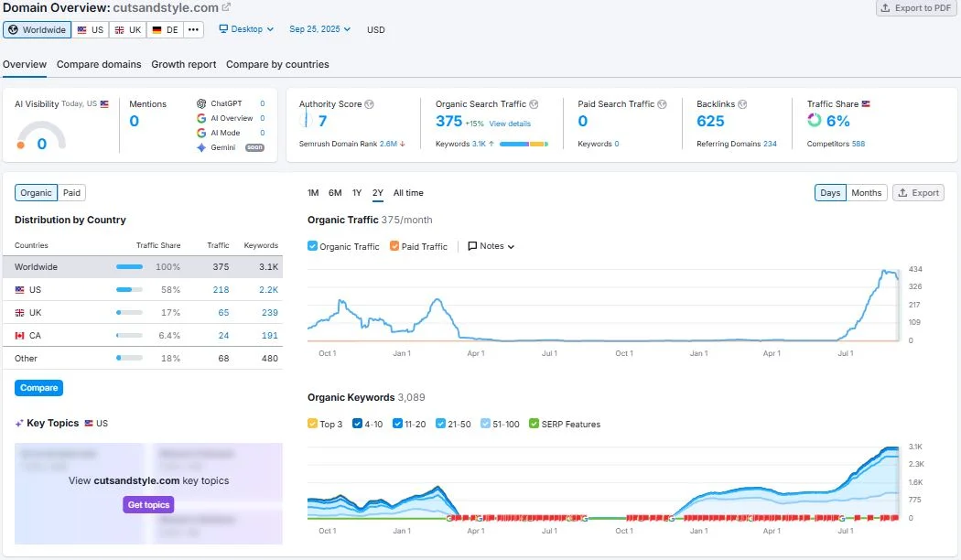Screen dimensions: 961x560
Task: Select the 1M time range
Action: [x=313, y=192]
